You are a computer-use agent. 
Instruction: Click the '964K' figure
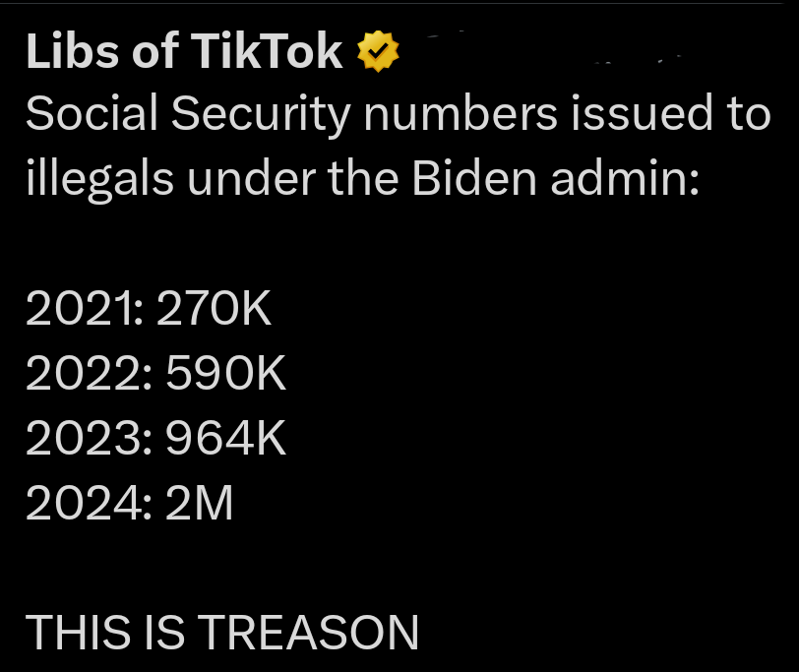click(x=225, y=440)
